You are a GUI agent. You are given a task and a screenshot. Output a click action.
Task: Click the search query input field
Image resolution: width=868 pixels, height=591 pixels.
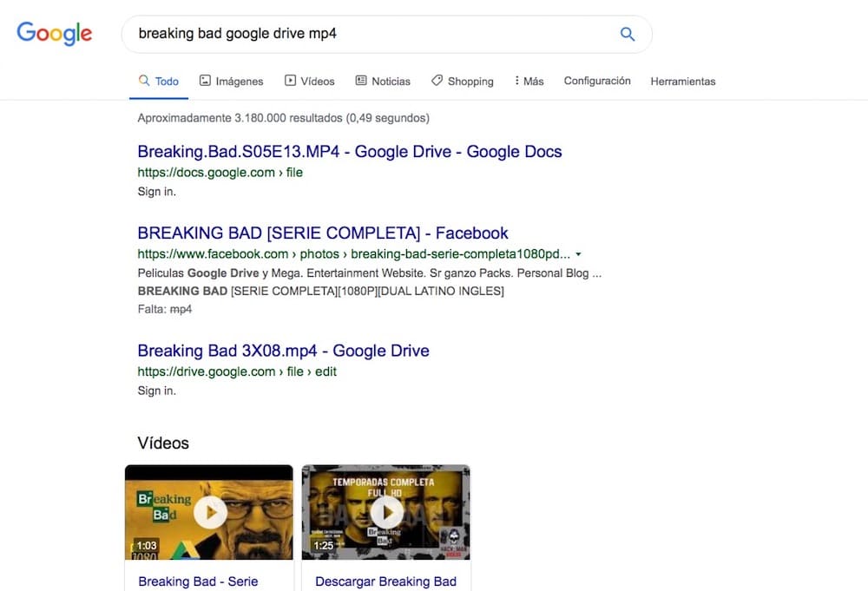tap(365, 35)
